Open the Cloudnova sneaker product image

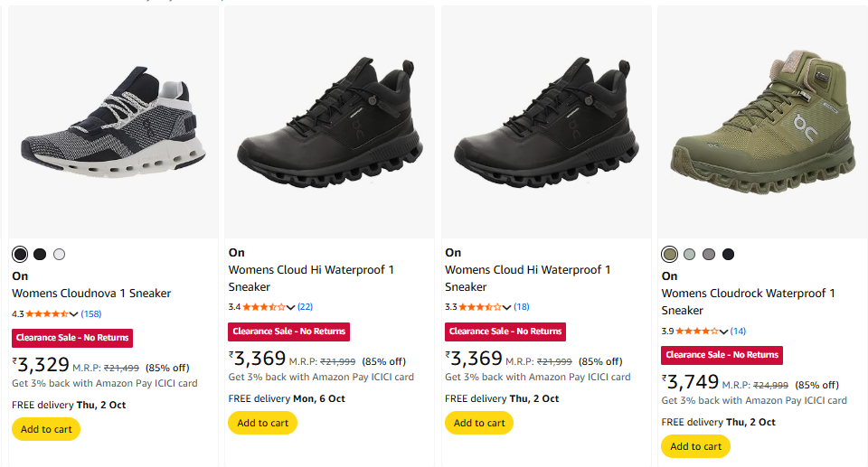coord(113,122)
